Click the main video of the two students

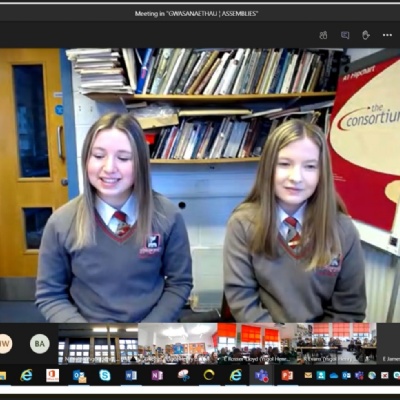(200, 185)
